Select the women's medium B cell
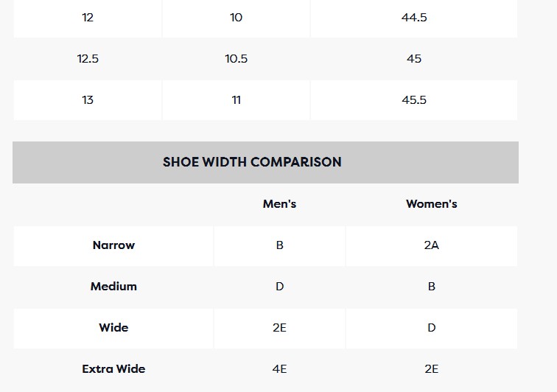This screenshot has width=557, height=392. click(431, 287)
